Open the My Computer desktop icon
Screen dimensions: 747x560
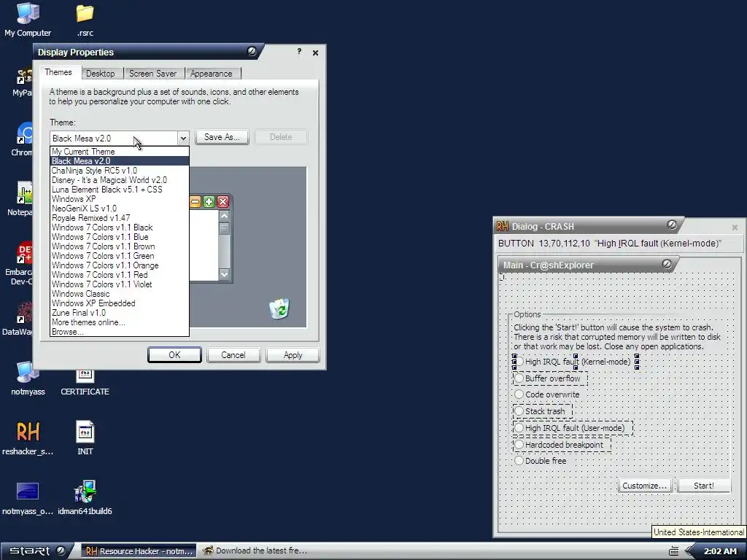[x=28, y=19]
